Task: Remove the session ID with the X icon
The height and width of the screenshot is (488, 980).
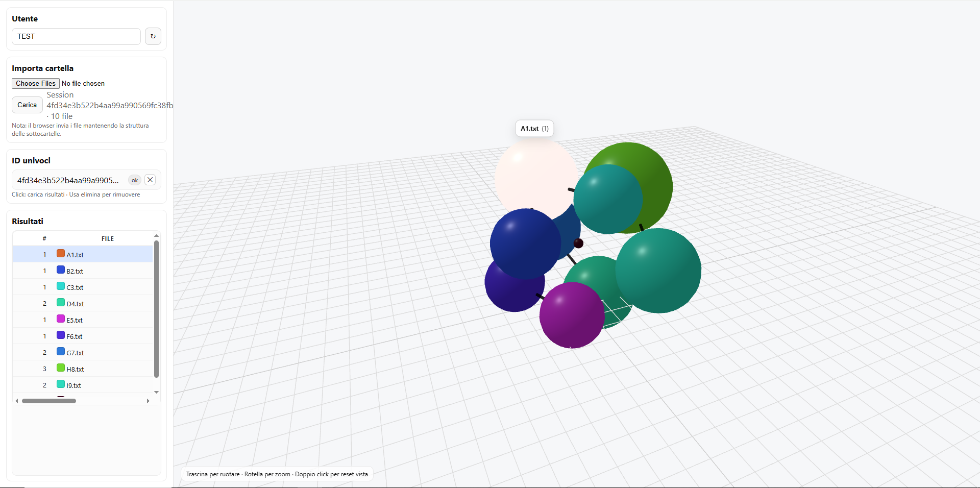Action: [150, 180]
